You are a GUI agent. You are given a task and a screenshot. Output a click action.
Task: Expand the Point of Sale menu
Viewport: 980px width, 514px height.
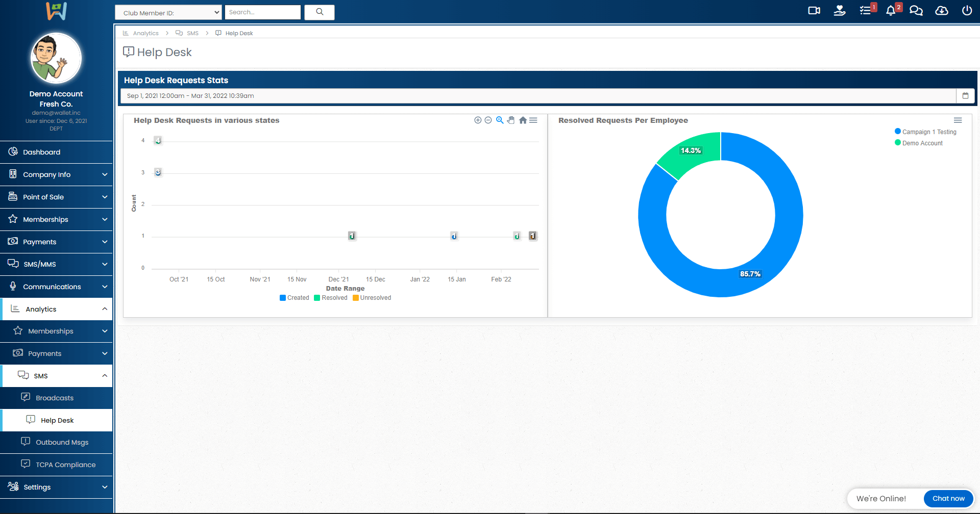pos(56,197)
